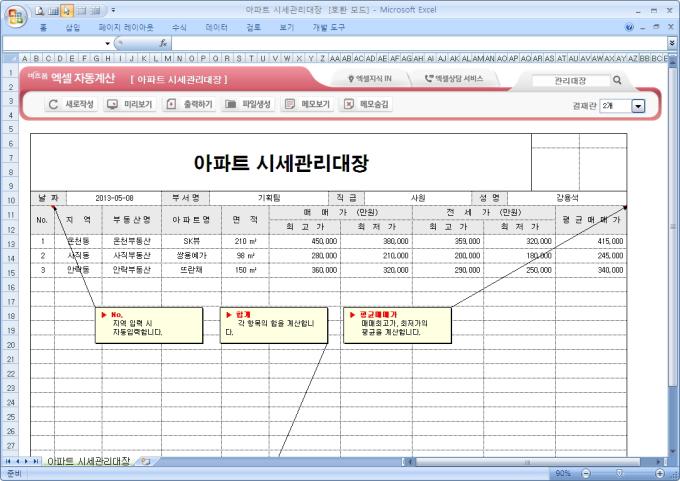The height and width of the screenshot is (481, 680).
Task: Open the 수식 ribbon tab
Action: tap(179, 27)
